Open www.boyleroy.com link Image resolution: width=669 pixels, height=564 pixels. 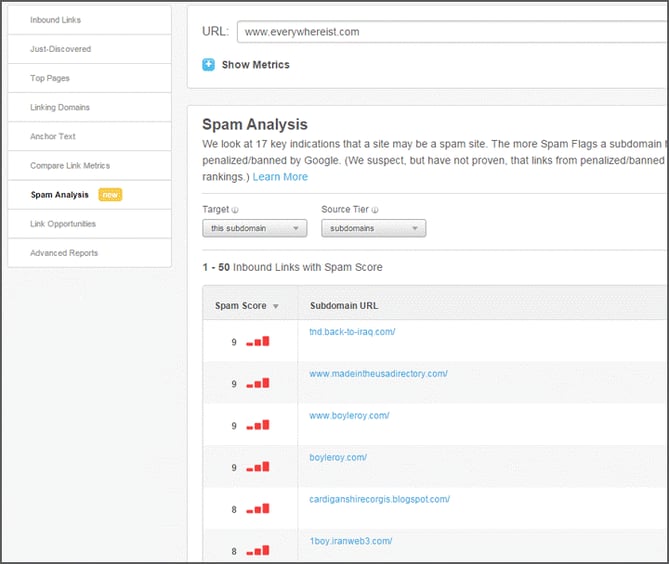pos(349,416)
